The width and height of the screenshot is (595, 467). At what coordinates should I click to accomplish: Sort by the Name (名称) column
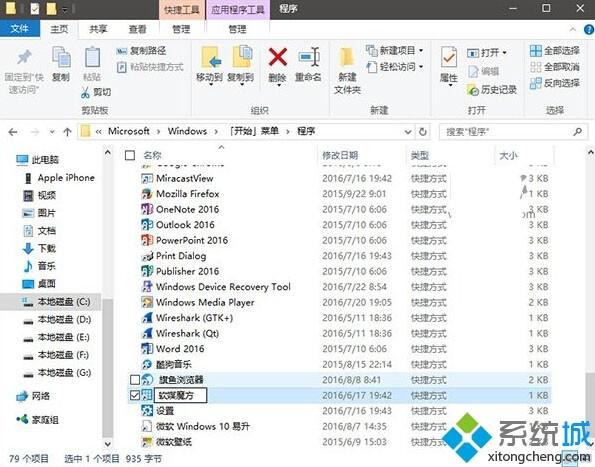(x=153, y=155)
